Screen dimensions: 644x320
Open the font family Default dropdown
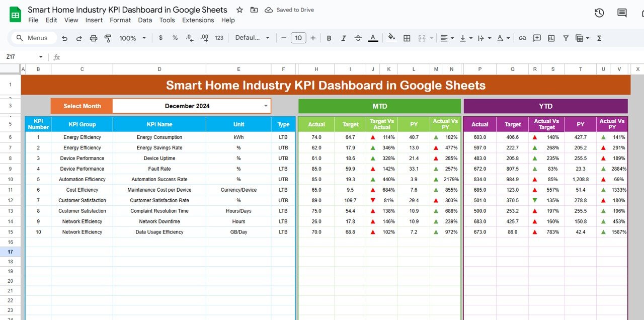253,38
